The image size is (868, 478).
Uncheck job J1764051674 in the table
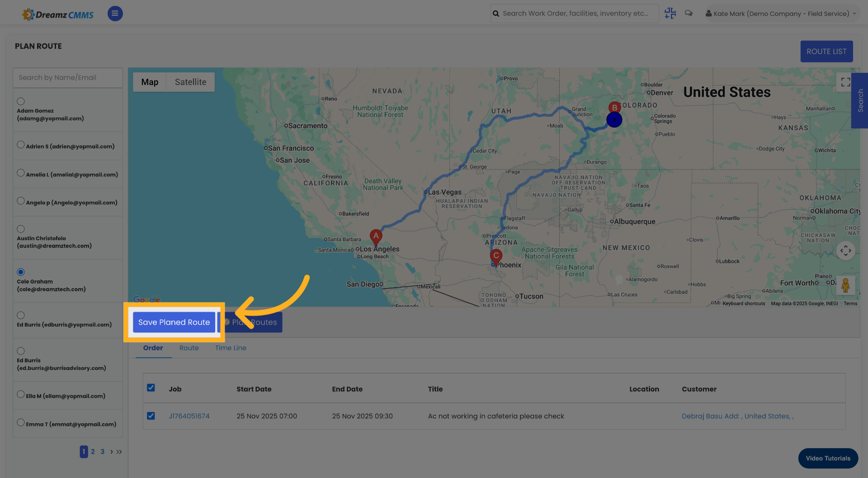(x=151, y=416)
